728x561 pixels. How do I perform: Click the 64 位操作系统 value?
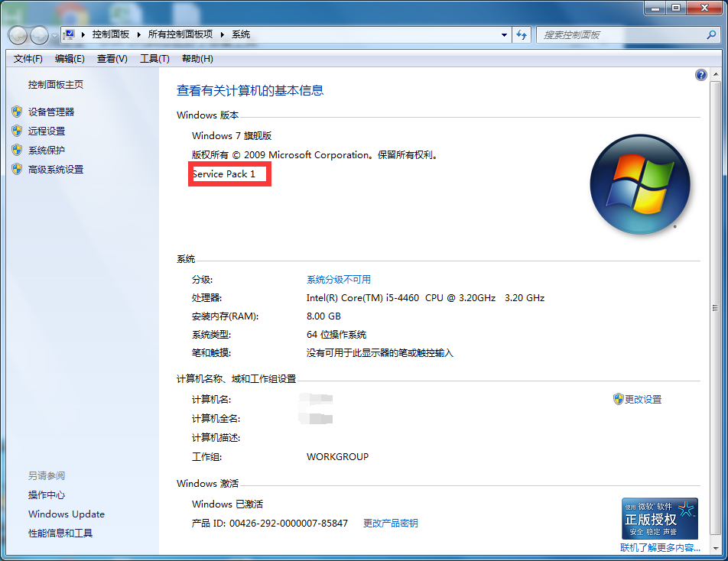[336, 334]
